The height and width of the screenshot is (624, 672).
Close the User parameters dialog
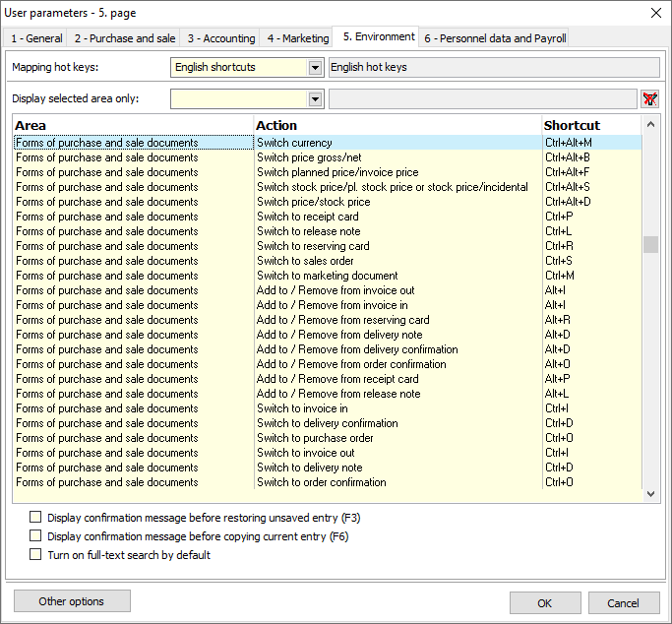click(656, 13)
